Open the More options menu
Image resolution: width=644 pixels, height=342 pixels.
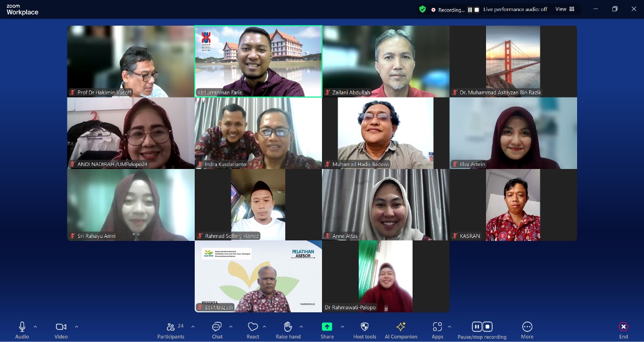tap(527, 330)
